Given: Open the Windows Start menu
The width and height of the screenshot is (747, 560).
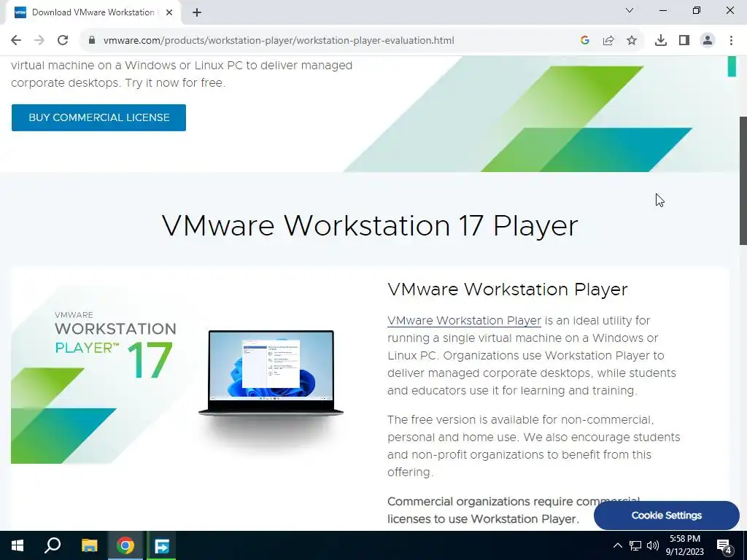Looking at the screenshot, I should click(x=18, y=545).
